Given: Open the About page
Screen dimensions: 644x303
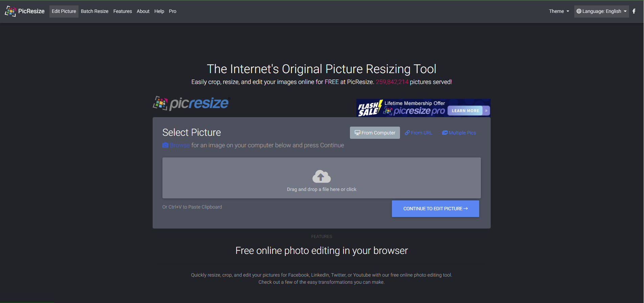Looking at the screenshot, I should (143, 11).
